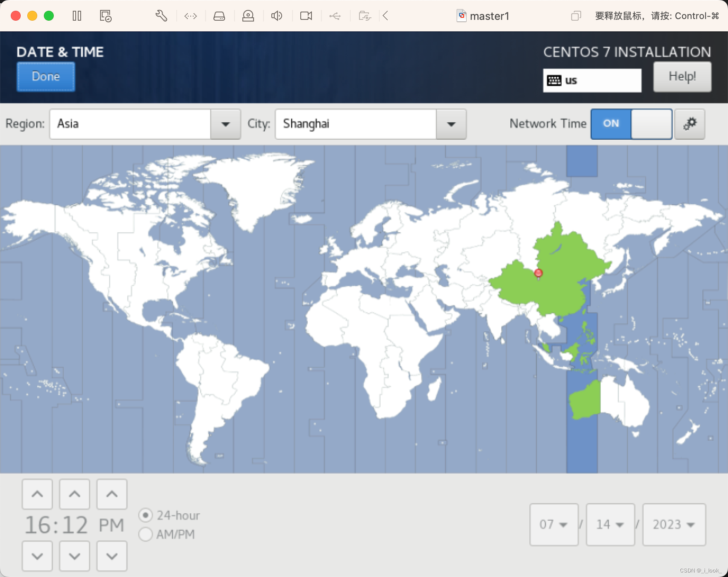Open the day 14 dropdown

[x=611, y=525]
